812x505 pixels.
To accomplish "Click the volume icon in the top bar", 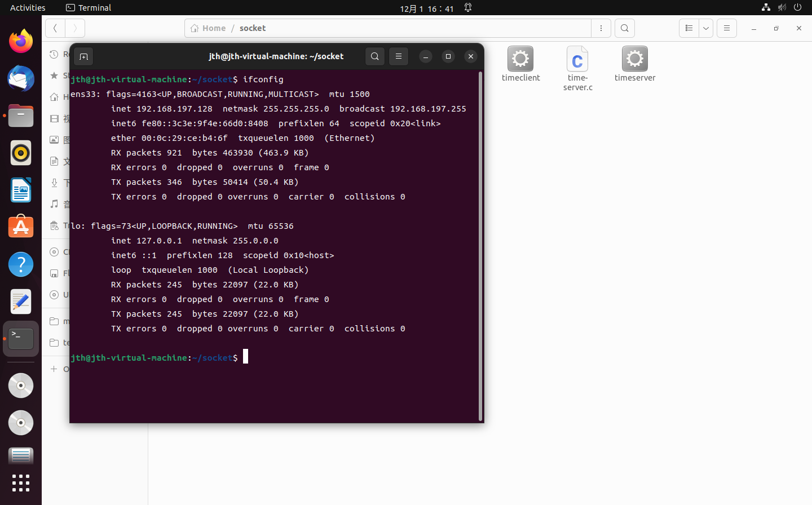I will coord(782,7).
